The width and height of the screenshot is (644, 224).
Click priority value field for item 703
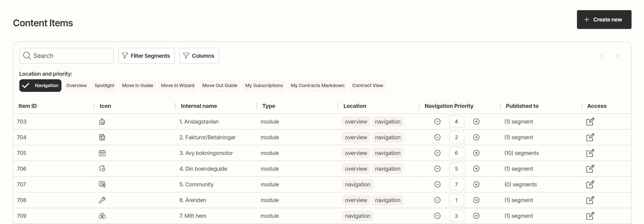(457, 122)
